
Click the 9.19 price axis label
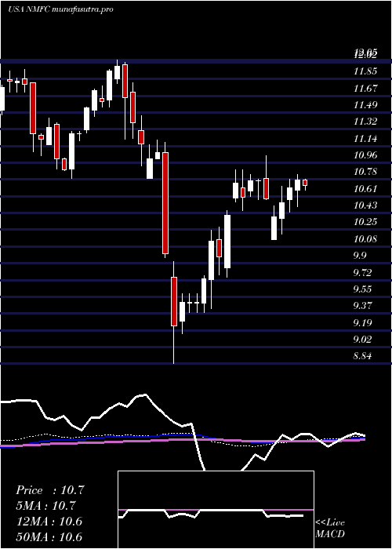[362, 322]
